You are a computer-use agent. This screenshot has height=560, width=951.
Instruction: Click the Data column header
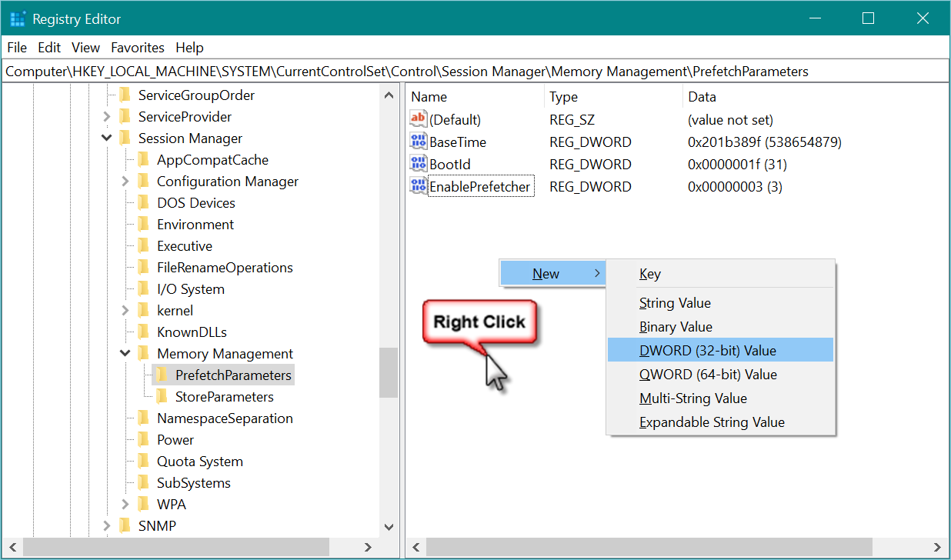(702, 97)
